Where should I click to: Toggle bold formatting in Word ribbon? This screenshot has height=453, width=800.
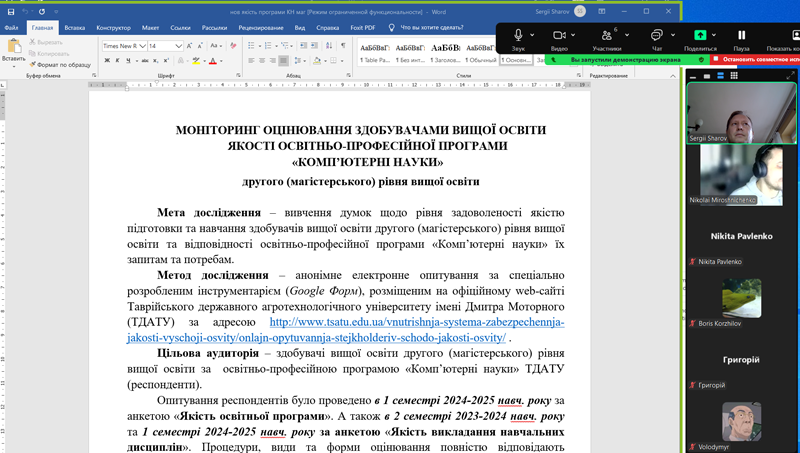105,61
